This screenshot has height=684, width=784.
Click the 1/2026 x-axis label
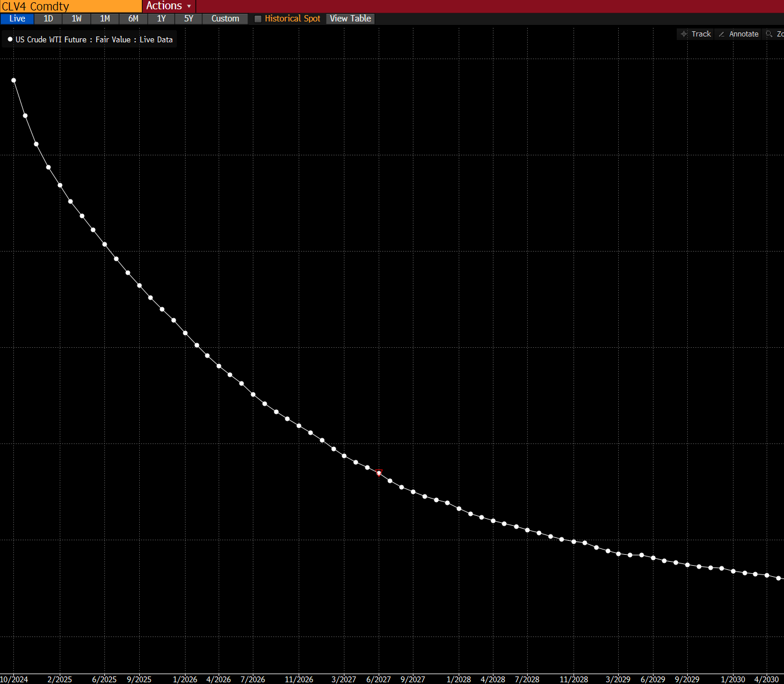coord(185,679)
